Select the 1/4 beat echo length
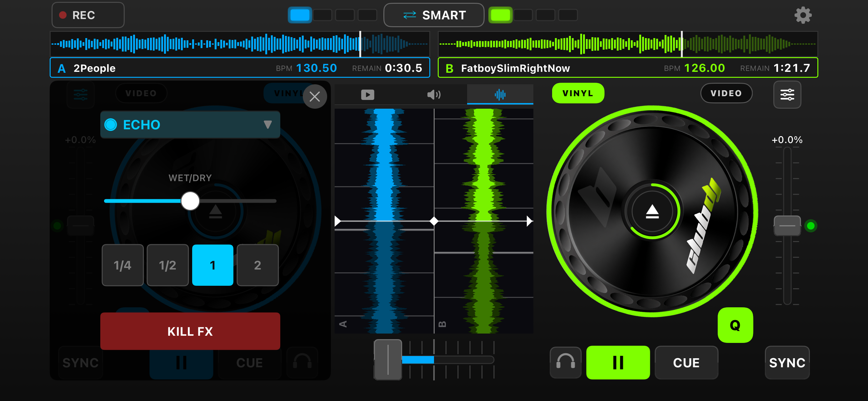The width and height of the screenshot is (868, 401). point(123,265)
